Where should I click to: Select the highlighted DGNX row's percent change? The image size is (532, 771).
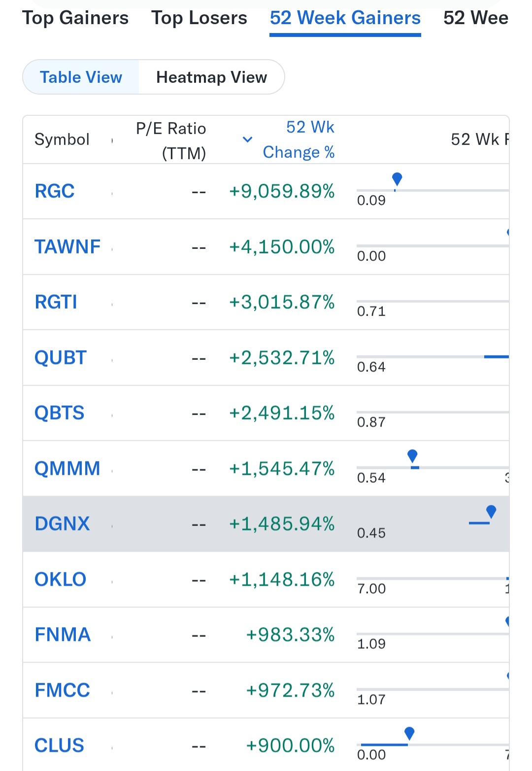click(x=282, y=524)
